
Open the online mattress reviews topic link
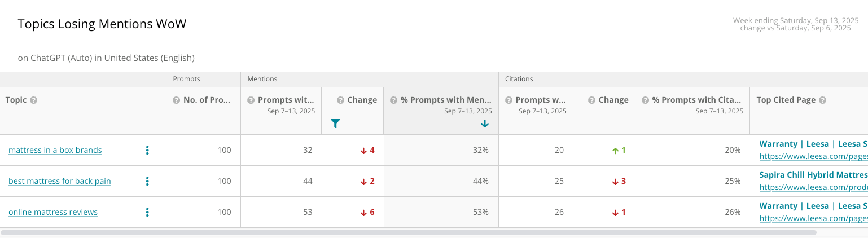pyautogui.click(x=53, y=212)
